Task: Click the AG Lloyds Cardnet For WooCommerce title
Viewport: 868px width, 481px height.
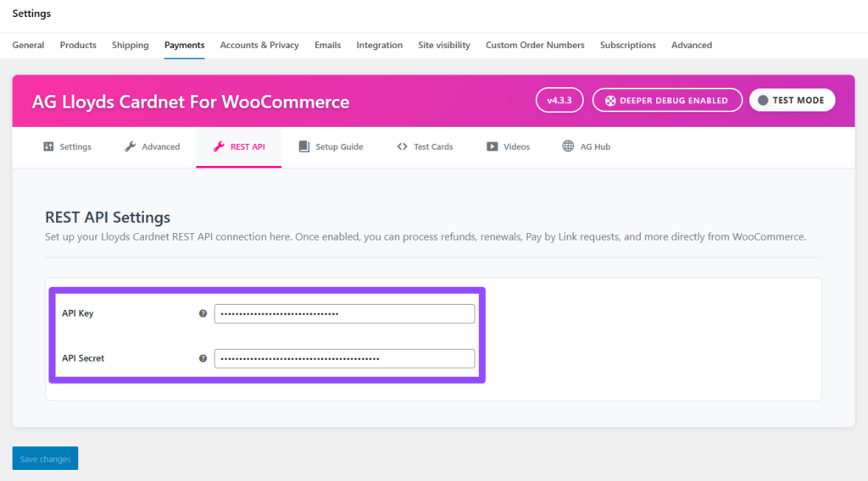Action: coord(191,102)
